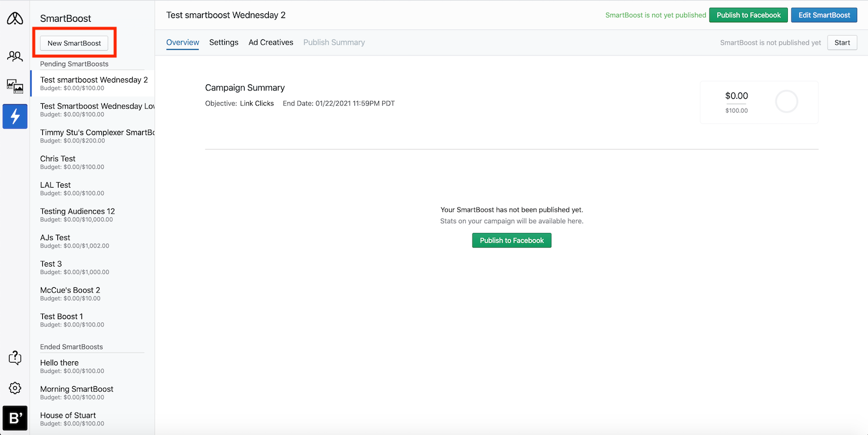Select Timmy Stu's Complexer SmartBoost item

tap(93, 136)
